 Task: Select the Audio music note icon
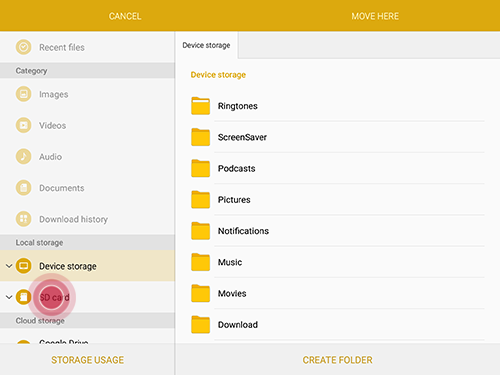point(23,156)
